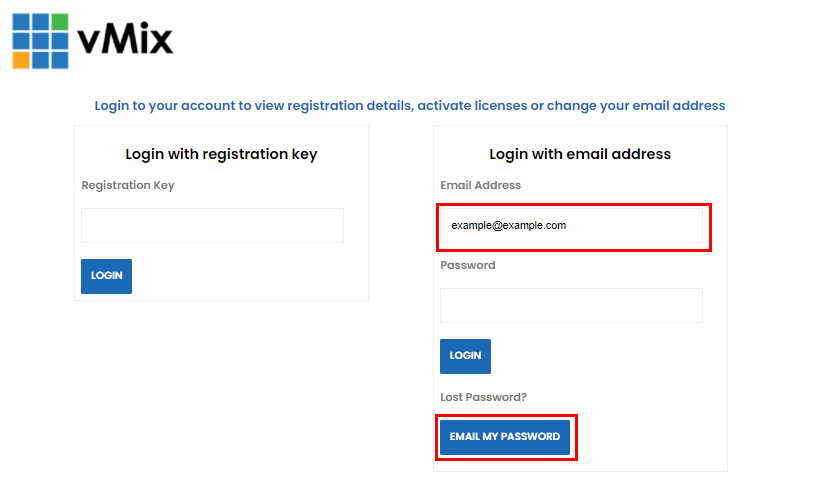This screenshot has width=819, height=481.
Task: Click the center blue square of vMix logo
Action: pyautogui.click(x=40, y=41)
